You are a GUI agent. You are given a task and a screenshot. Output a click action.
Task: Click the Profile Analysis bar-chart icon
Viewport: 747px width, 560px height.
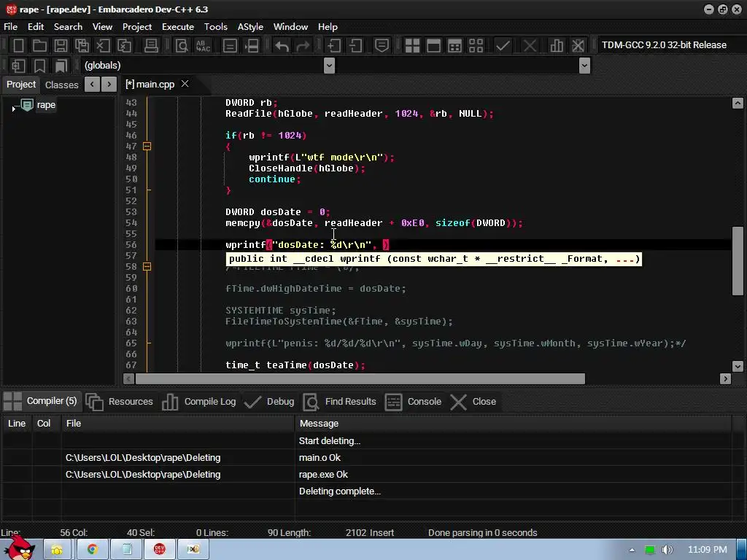pos(557,46)
